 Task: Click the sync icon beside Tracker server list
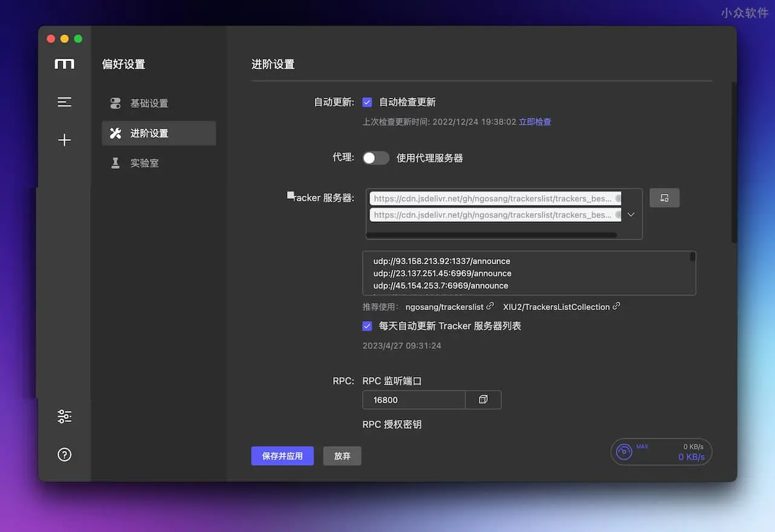coord(664,198)
